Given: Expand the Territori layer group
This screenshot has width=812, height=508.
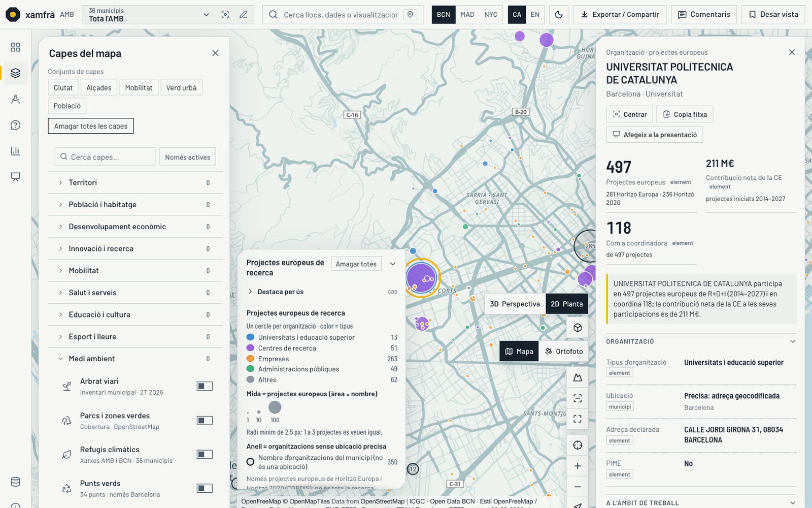Looking at the screenshot, I should [135, 182].
